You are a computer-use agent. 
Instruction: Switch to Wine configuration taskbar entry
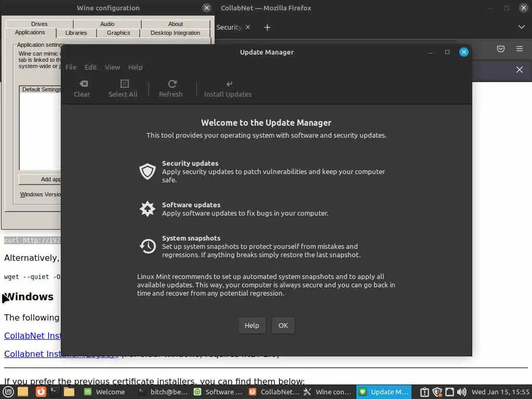(328, 392)
